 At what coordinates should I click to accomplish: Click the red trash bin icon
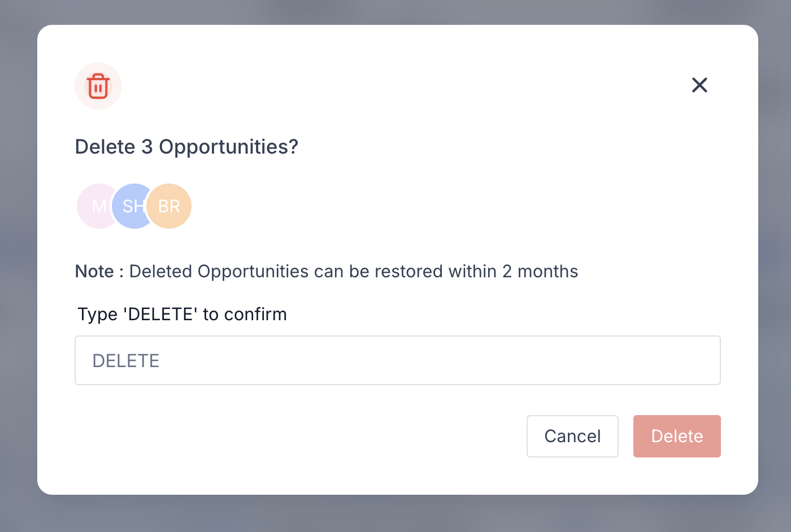(x=98, y=86)
